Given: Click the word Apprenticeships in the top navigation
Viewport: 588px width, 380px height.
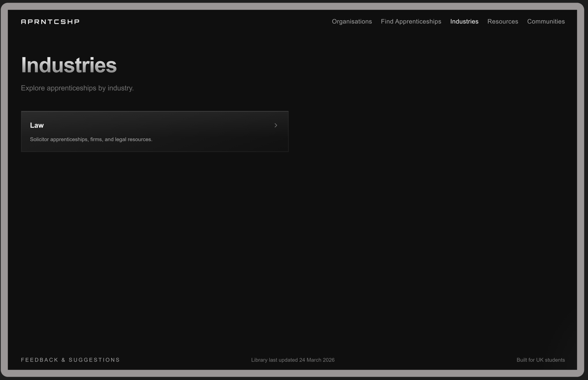Looking at the screenshot, I should click(x=418, y=21).
